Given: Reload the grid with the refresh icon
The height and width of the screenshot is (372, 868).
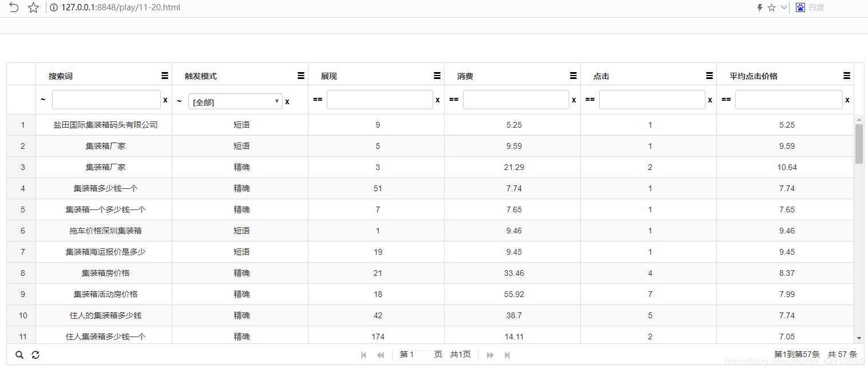Looking at the screenshot, I should point(35,355).
